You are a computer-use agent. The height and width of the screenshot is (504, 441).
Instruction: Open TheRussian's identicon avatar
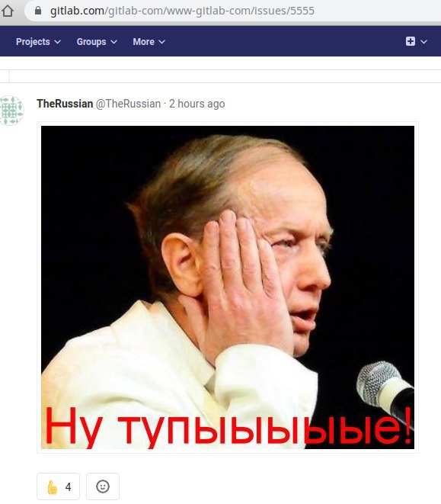[x=11, y=111]
